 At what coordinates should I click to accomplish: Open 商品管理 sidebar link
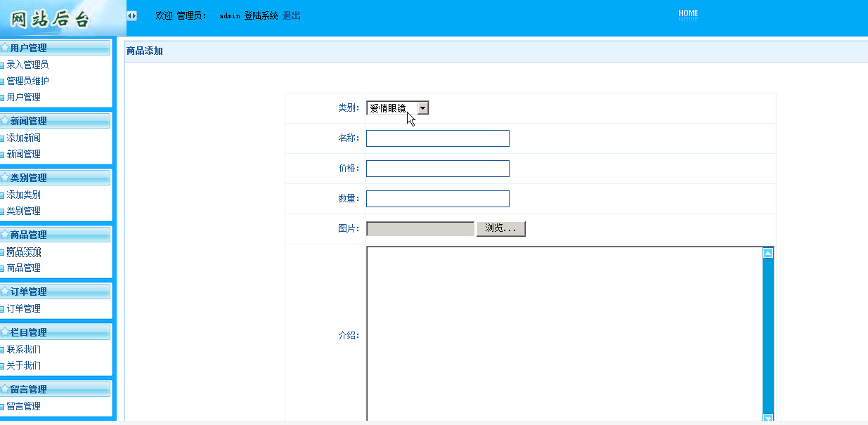[23, 268]
